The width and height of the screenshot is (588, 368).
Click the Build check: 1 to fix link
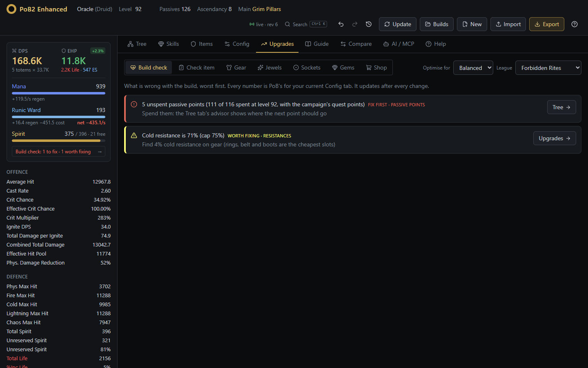pyautogui.click(x=58, y=151)
